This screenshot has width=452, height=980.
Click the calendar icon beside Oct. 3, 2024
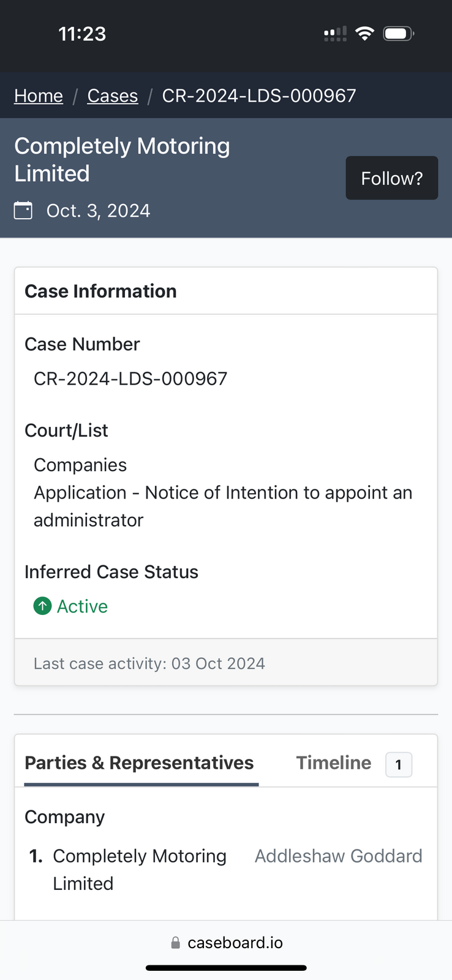coord(23,211)
